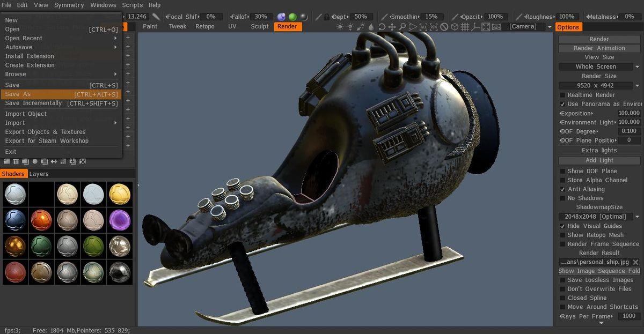
Task: Open the Camera dropdown
Action: 529,27
